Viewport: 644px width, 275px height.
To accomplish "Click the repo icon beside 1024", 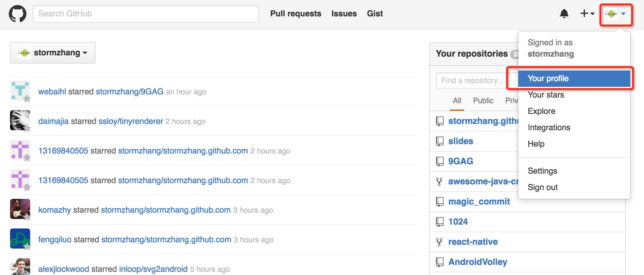I will (439, 222).
